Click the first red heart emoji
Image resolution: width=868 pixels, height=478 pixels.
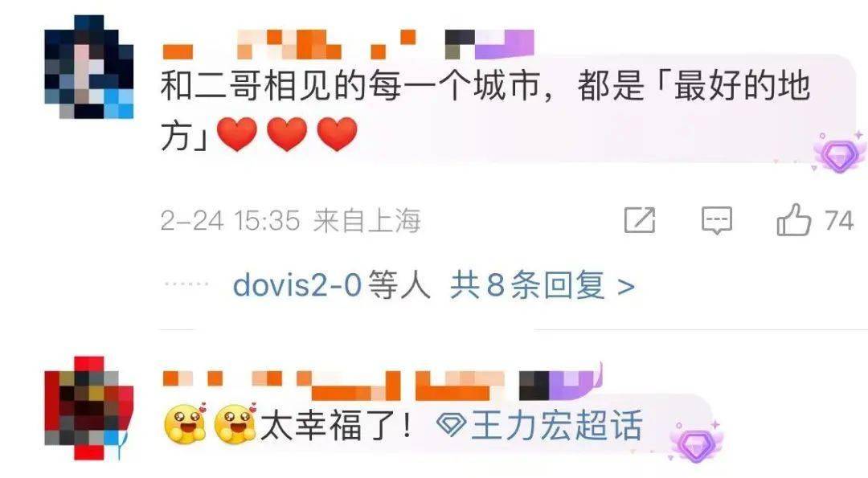pyautogui.click(x=237, y=134)
